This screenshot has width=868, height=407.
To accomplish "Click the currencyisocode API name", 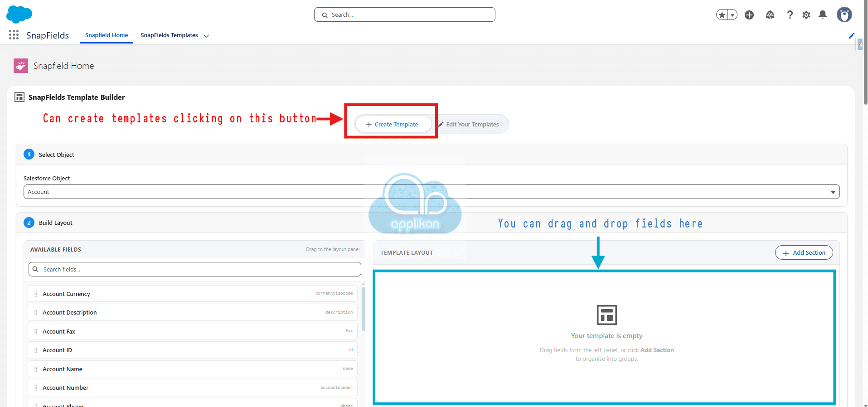I will (334, 293).
